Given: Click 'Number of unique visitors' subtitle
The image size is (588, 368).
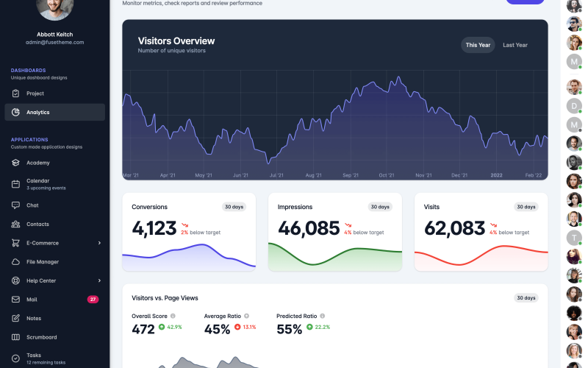Looking at the screenshot, I should tap(172, 51).
